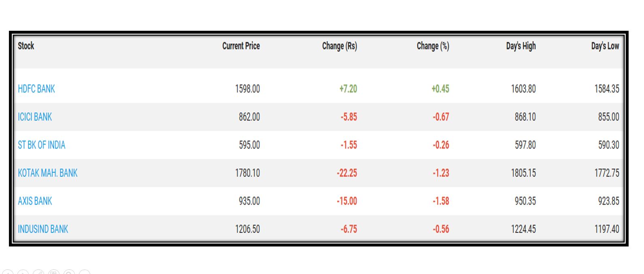Click the Day's Low column header
644x274 pixels.
pos(605,46)
